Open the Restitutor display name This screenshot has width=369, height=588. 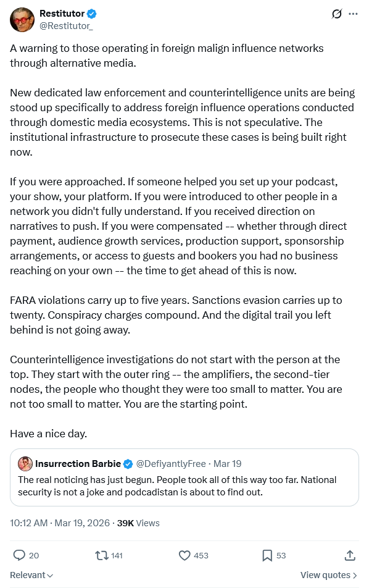[62, 14]
